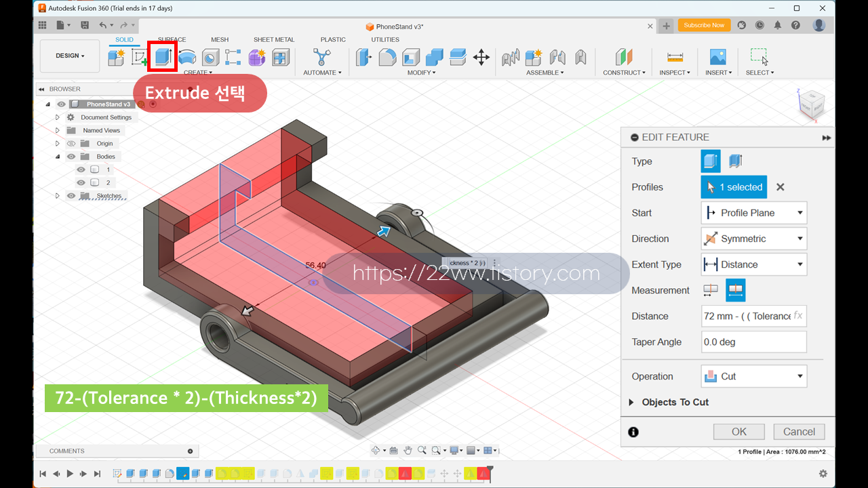Click the Cancel button
The image size is (868, 488).
point(799,432)
